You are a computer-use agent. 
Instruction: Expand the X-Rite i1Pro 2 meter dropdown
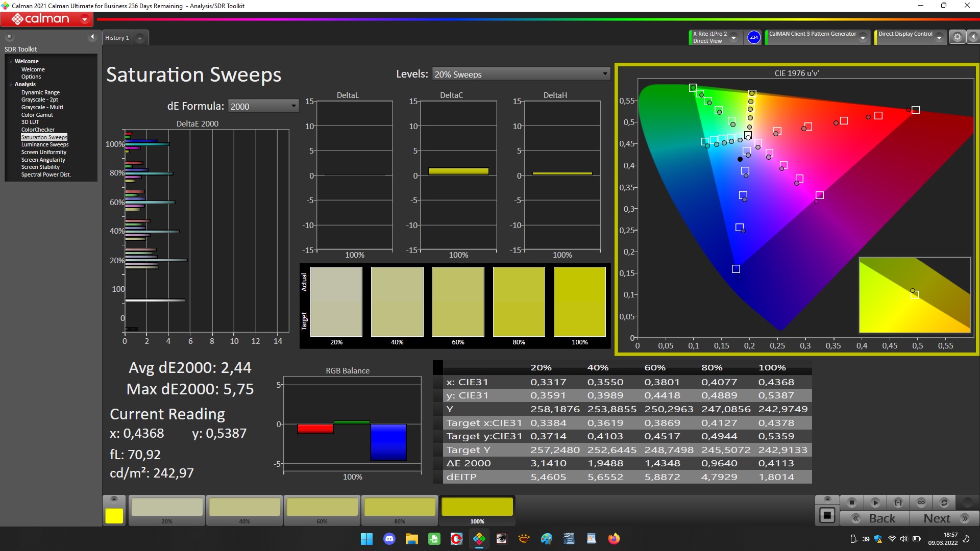click(x=734, y=37)
